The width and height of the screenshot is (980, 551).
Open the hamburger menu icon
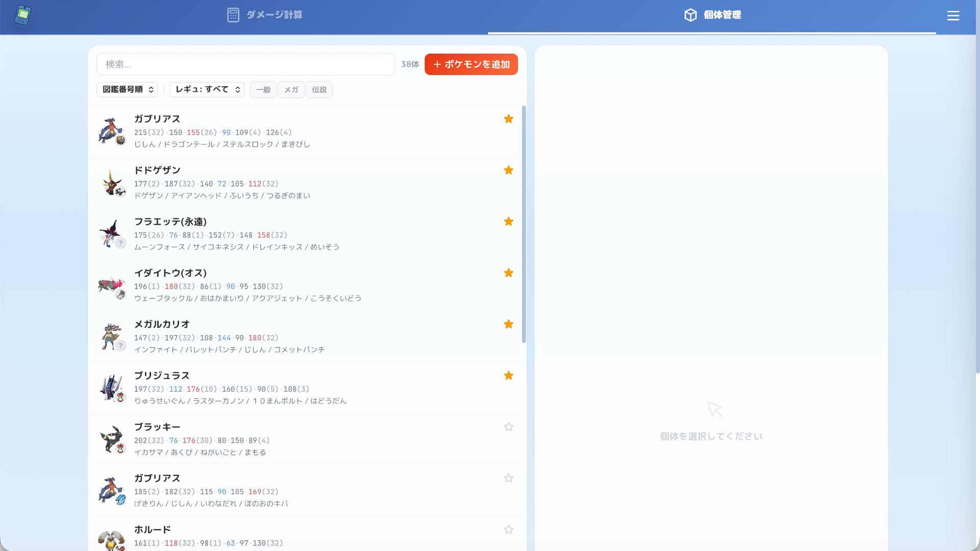tap(953, 16)
